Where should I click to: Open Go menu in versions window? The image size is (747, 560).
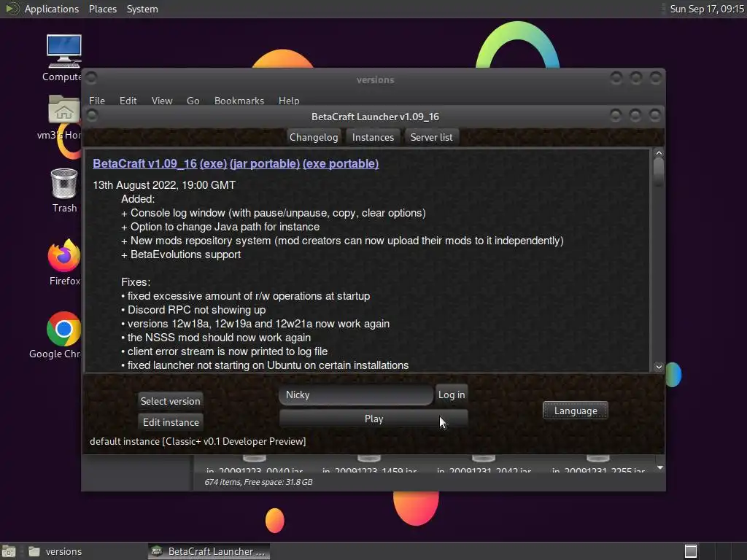pos(193,101)
